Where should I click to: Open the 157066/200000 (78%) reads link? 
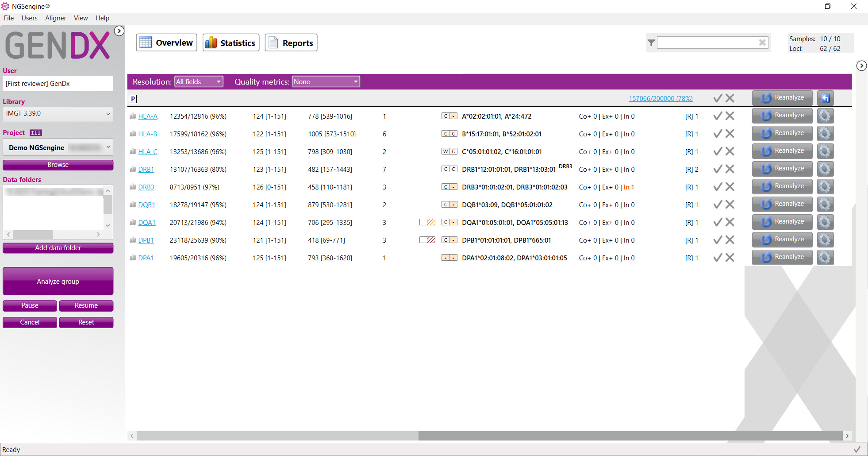tap(661, 99)
